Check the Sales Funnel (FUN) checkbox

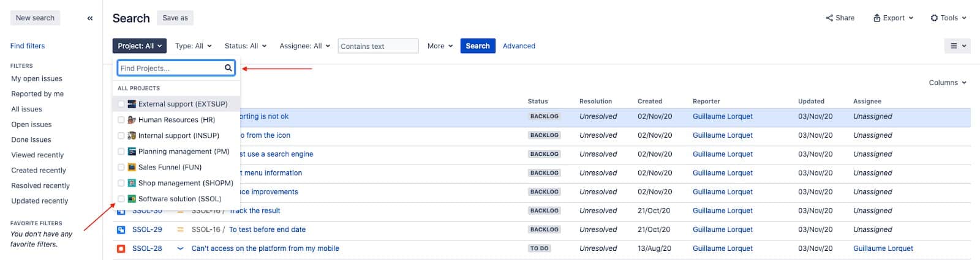coord(121,167)
